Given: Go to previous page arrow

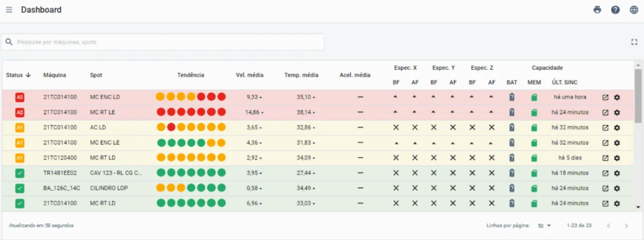Looking at the screenshot, I should click(609, 226).
